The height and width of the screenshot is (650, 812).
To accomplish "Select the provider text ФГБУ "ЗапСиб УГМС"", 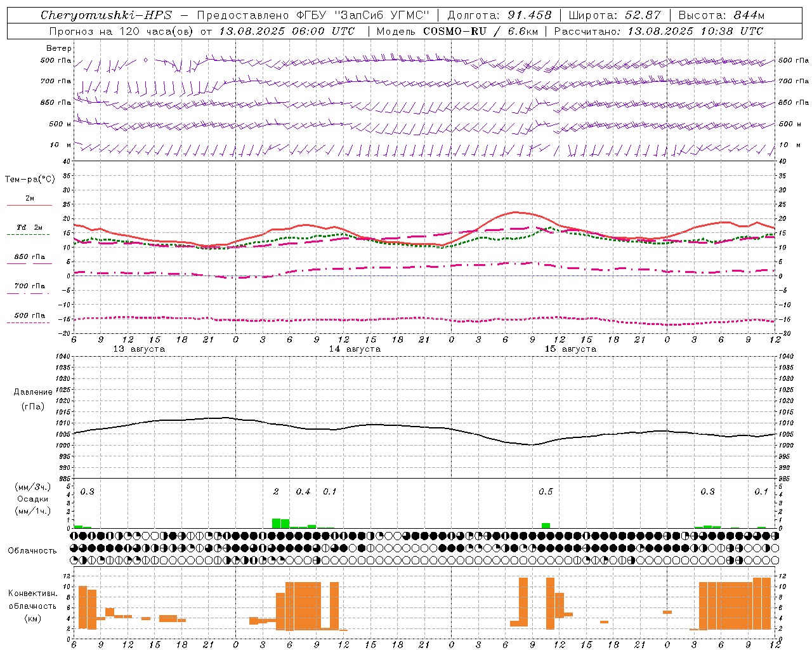I will 363,15.
